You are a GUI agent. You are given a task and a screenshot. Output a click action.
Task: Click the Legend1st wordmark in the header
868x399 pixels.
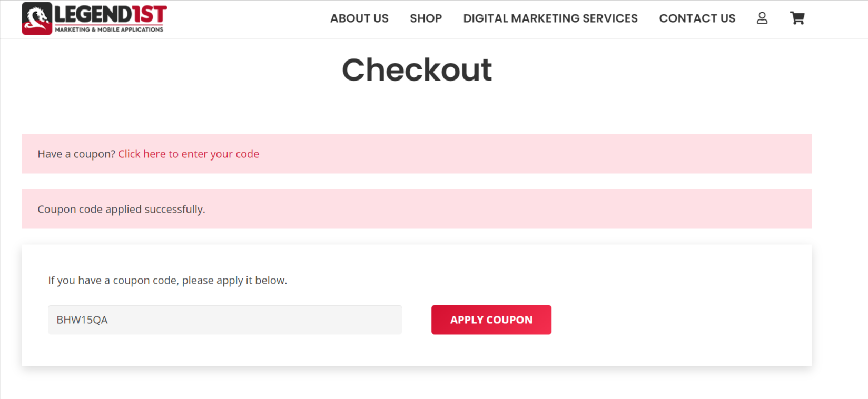111,15
